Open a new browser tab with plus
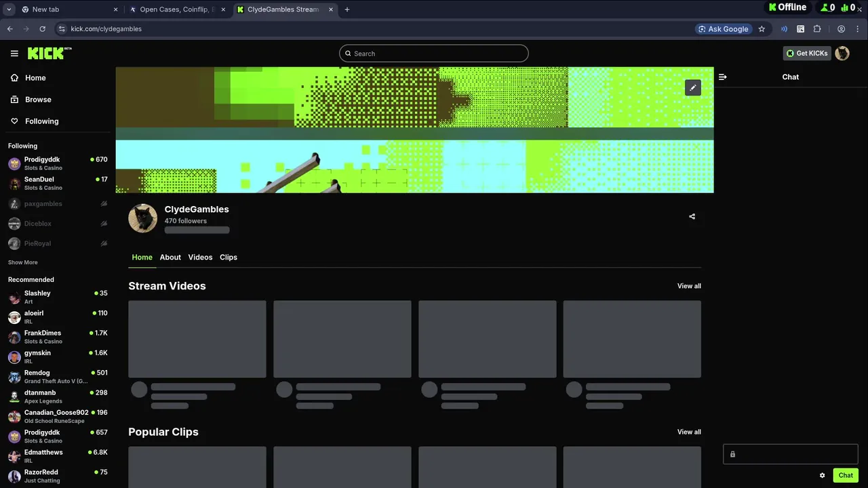Screen dimensions: 868x488 click(x=347, y=9)
